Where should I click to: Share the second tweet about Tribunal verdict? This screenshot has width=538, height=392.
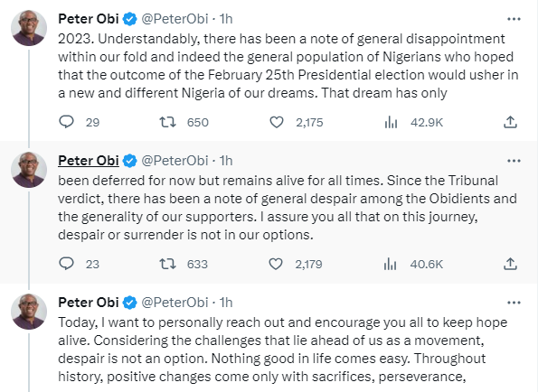[x=510, y=264]
